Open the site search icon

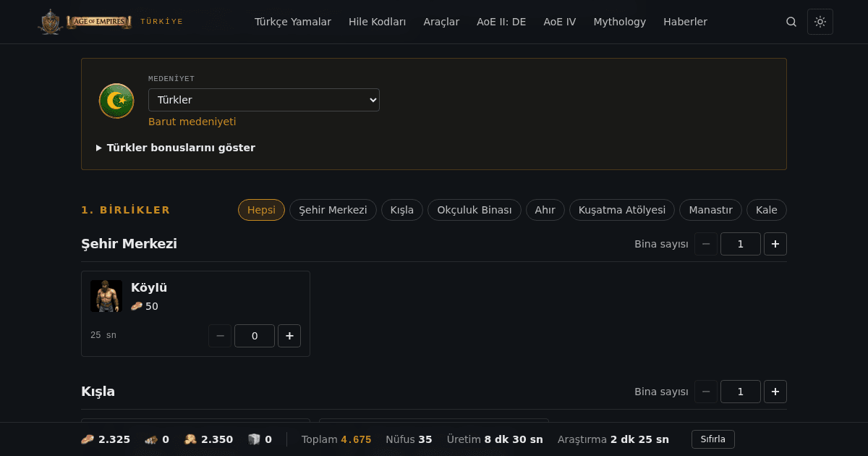pos(791,22)
